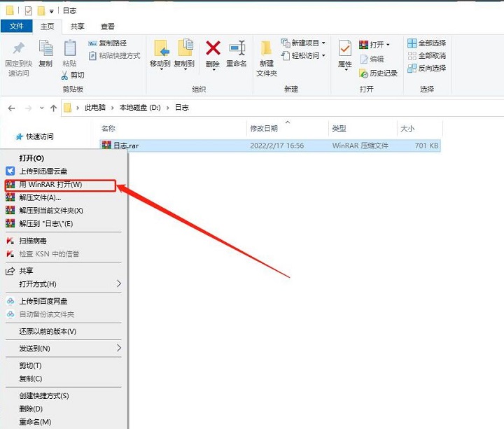Choose Share (共享) in context menu
Image resolution: width=504 pixels, height=429 pixels.
click(x=64, y=271)
